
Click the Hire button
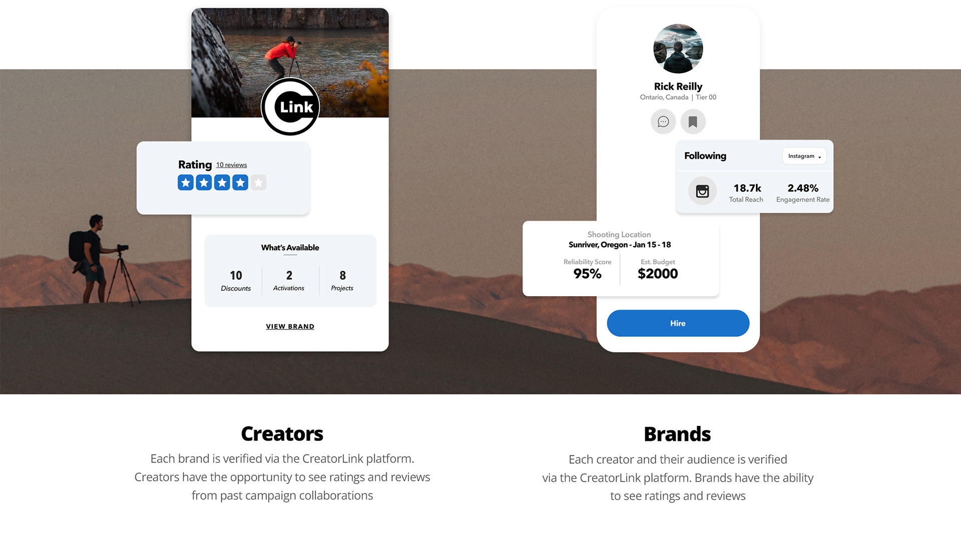point(678,323)
